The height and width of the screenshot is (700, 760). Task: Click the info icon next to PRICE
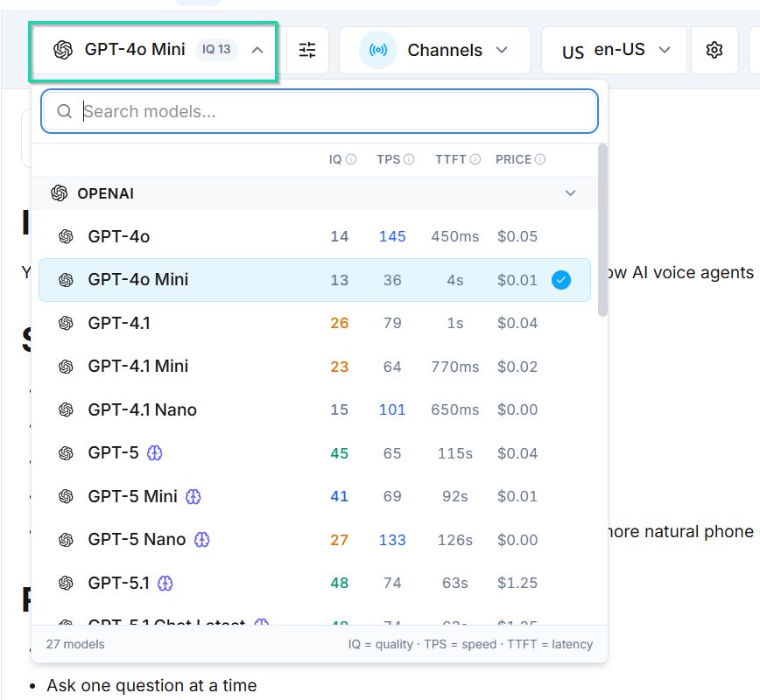[x=540, y=159]
